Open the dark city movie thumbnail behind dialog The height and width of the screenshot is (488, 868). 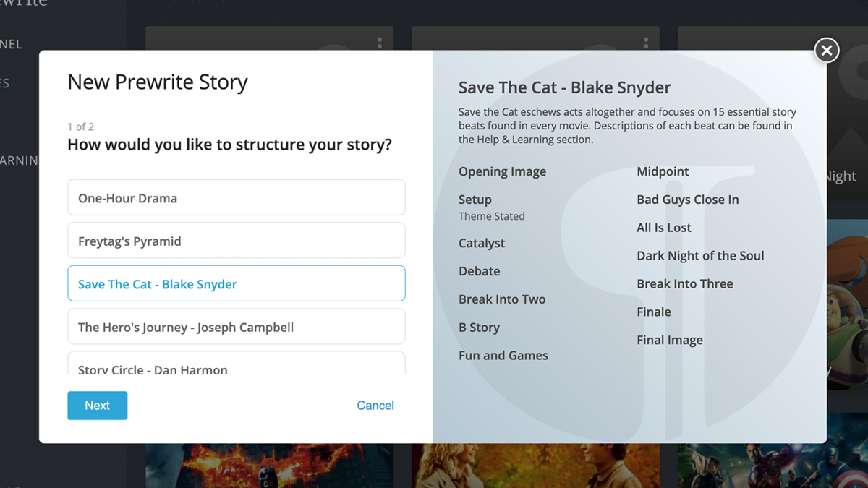269,466
